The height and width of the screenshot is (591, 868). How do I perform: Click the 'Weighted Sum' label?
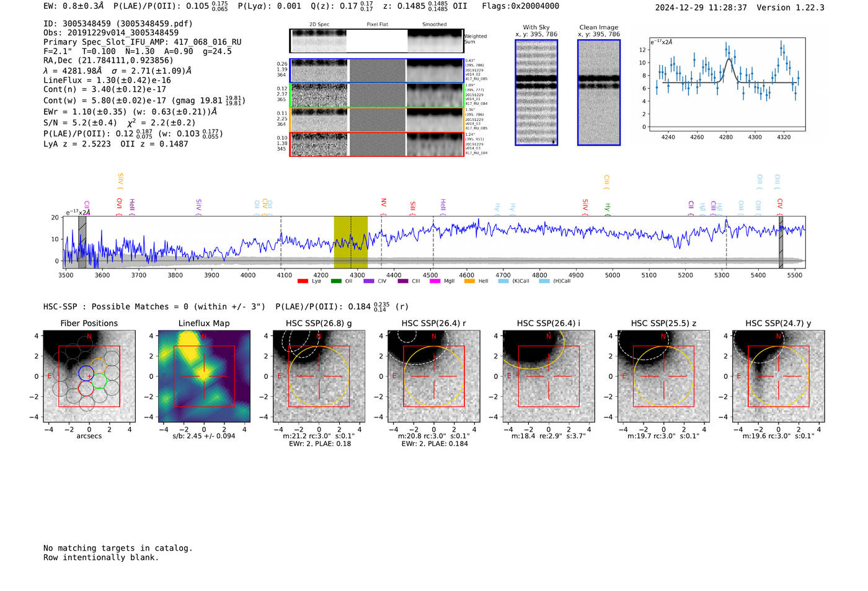[x=476, y=39]
